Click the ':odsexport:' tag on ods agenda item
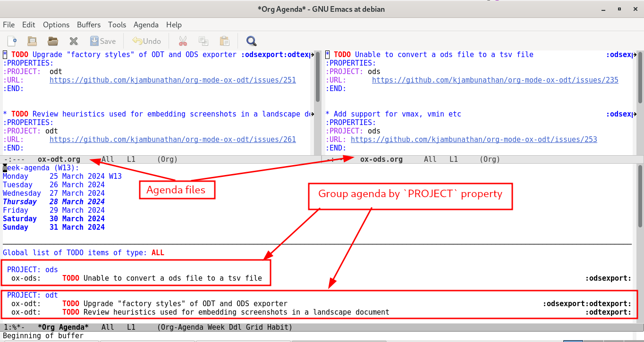This screenshot has height=342, width=644. tap(608, 278)
